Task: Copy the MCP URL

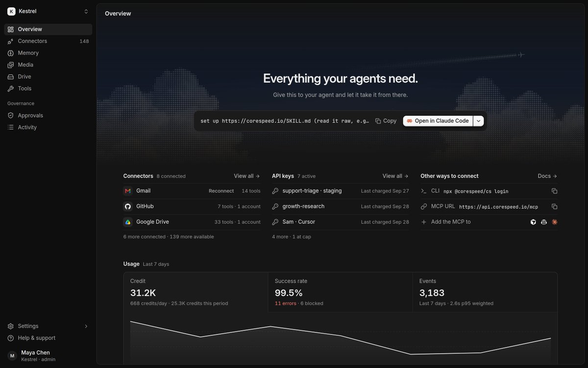Action: (554, 207)
